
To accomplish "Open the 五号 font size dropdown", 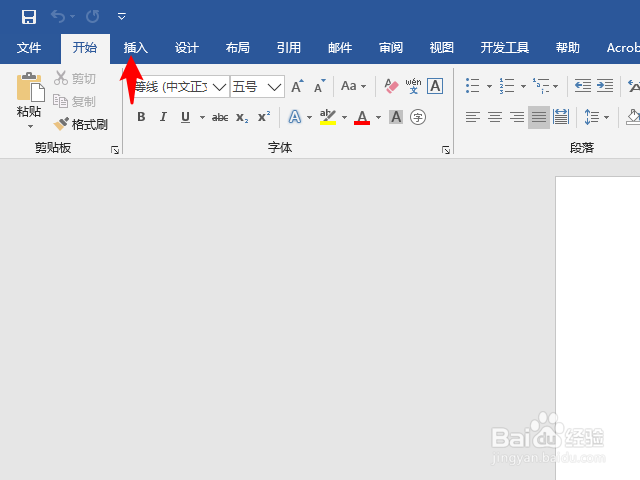I will (x=274, y=87).
